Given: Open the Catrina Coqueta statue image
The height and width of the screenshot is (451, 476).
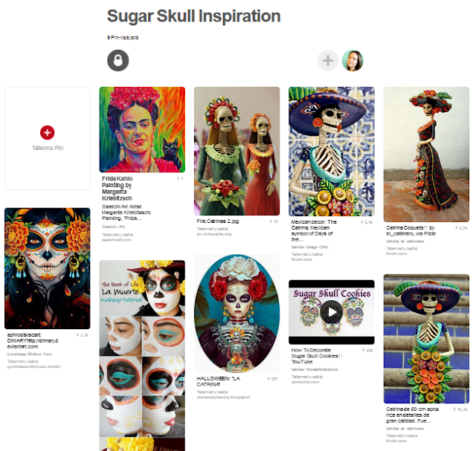Looking at the screenshot, I should 426,155.
